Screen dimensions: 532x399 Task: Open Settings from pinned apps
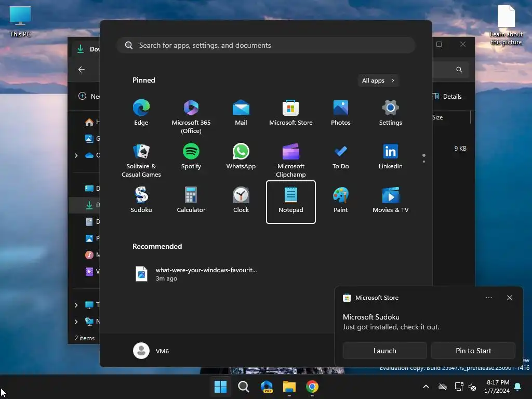coord(391,113)
